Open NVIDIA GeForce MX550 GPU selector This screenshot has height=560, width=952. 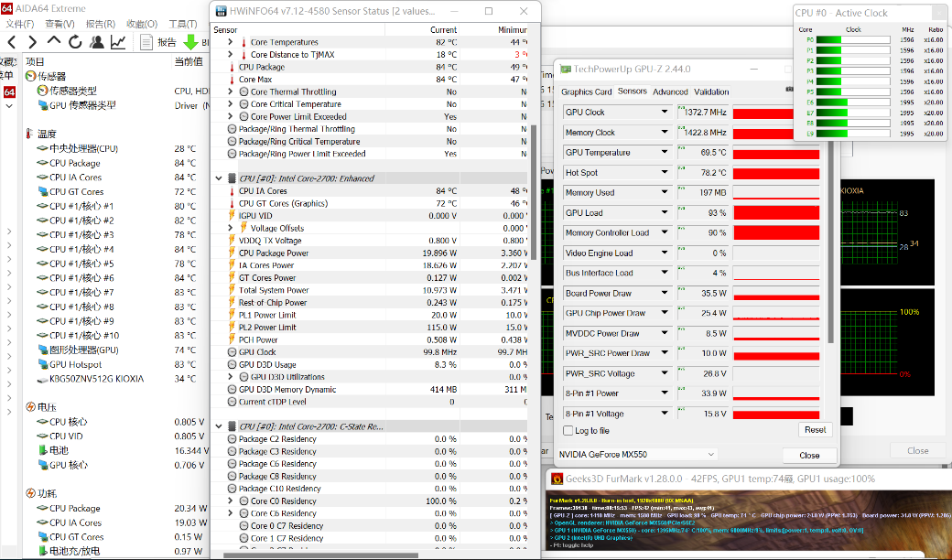tap(637, 455)
